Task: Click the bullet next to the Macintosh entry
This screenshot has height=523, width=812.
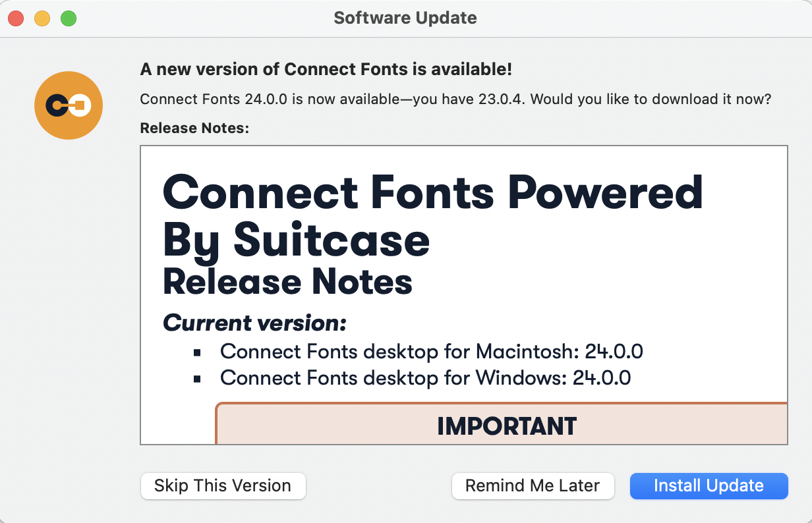Action: 197,351
